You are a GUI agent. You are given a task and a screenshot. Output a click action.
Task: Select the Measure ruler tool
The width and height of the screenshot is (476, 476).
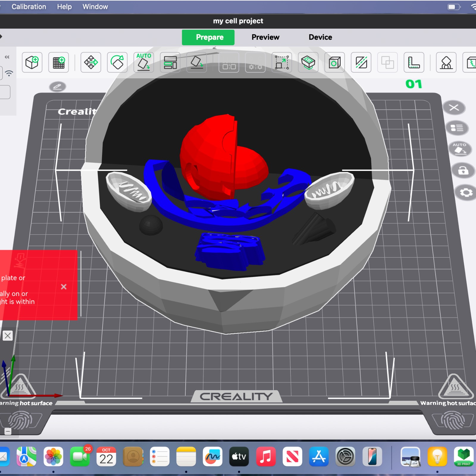coord(414,62)
